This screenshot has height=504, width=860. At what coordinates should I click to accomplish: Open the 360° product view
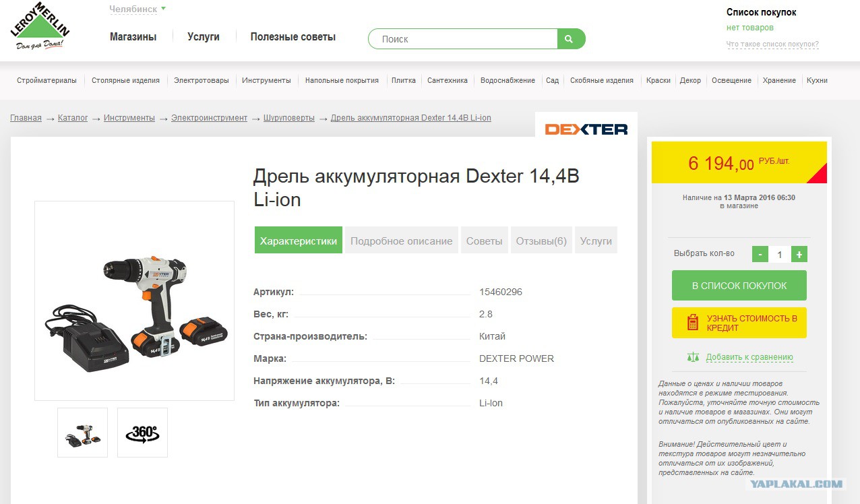[142, 433]
